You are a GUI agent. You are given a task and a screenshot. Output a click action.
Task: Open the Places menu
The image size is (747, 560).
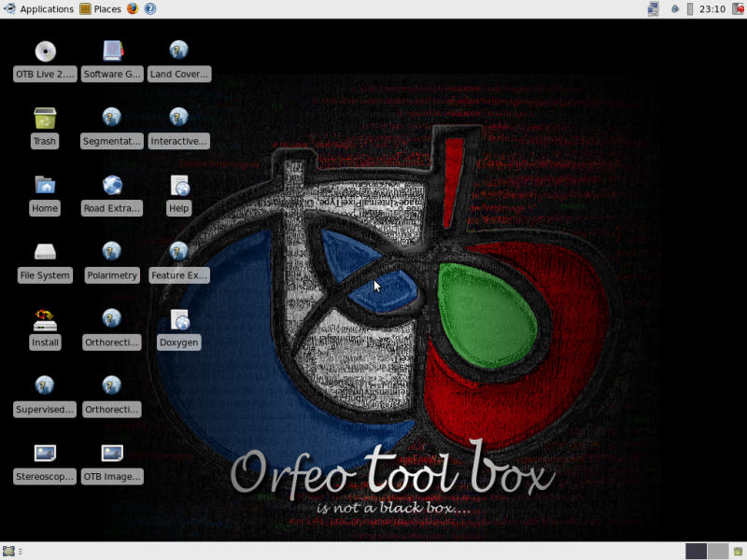(x=101, y=9)
